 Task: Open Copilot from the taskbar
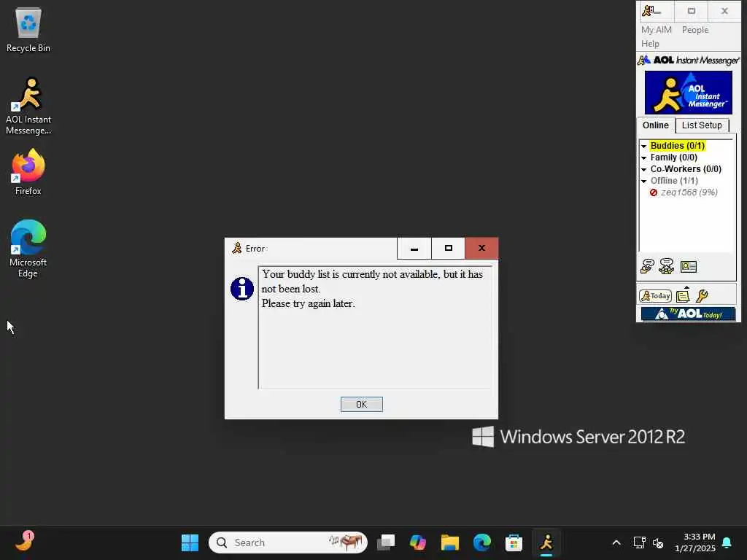pyautogui.click(x=418, y=542)
